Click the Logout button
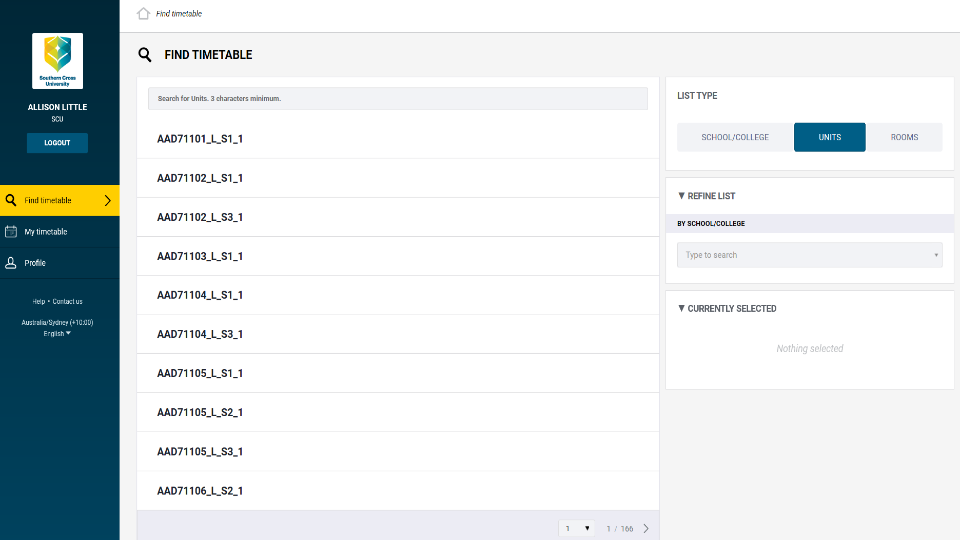Image resolution: width=960 pixels, height=540 pixels. [x=58, y=143]
